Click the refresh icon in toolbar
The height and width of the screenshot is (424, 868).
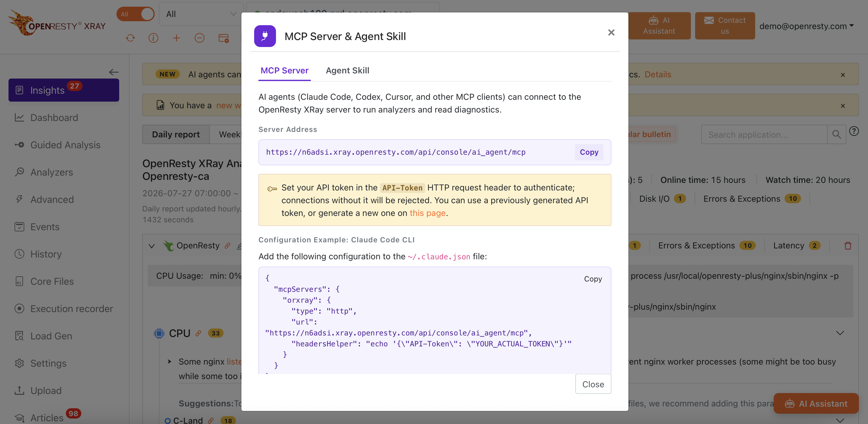130,38
